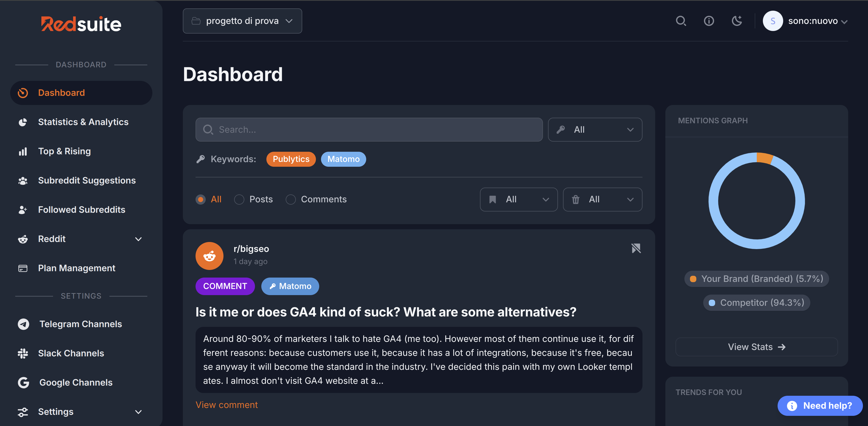Viewport: 868px width, 426px height.
Task: Open the progetto di prova project dropdown
Action: [242, 21]
